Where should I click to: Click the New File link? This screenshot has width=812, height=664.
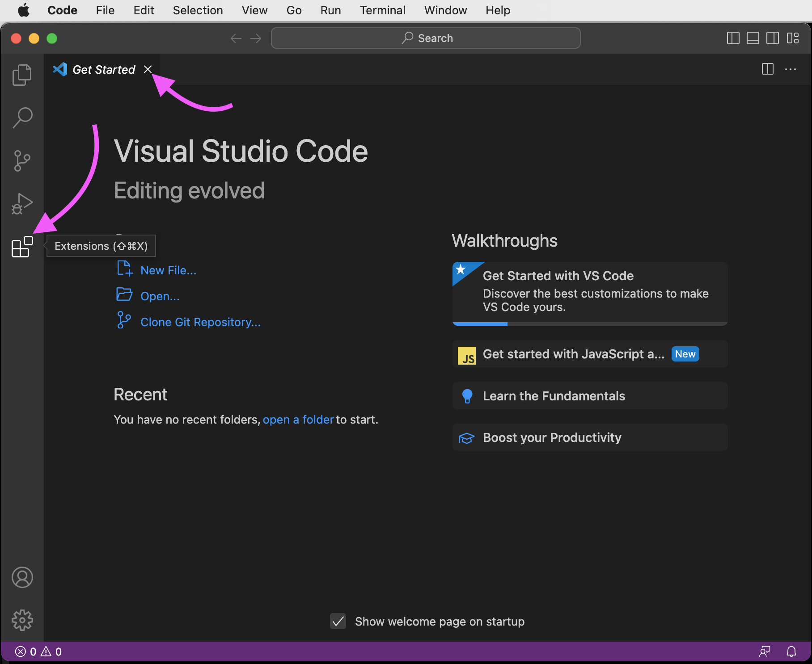click(x=168, y=270)
